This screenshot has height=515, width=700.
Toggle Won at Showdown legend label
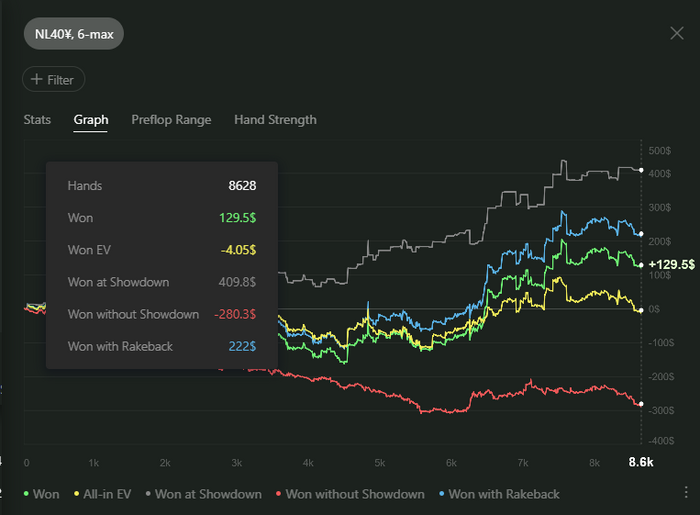tap(208, 494)
